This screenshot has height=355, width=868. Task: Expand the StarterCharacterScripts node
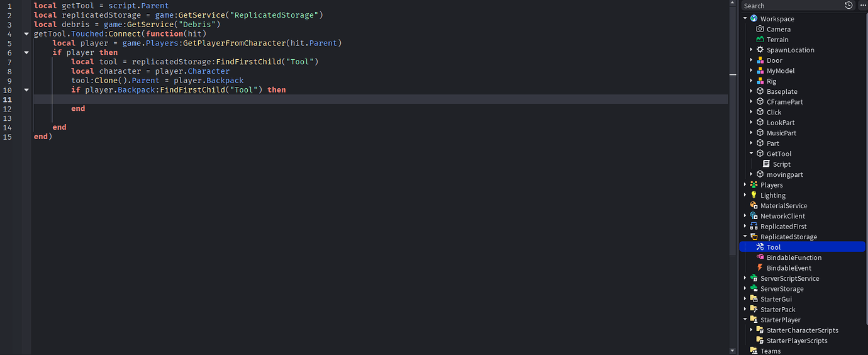752,330
